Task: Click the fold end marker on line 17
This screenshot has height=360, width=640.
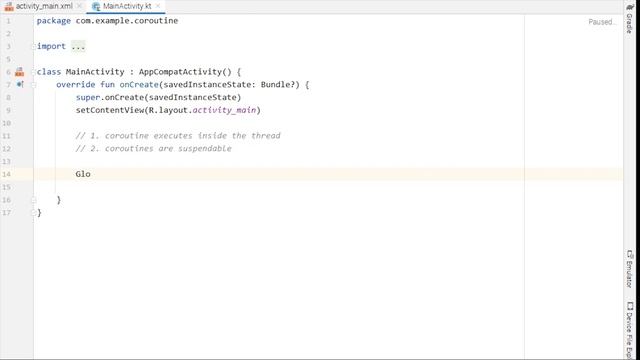Action: click(34, 213)
